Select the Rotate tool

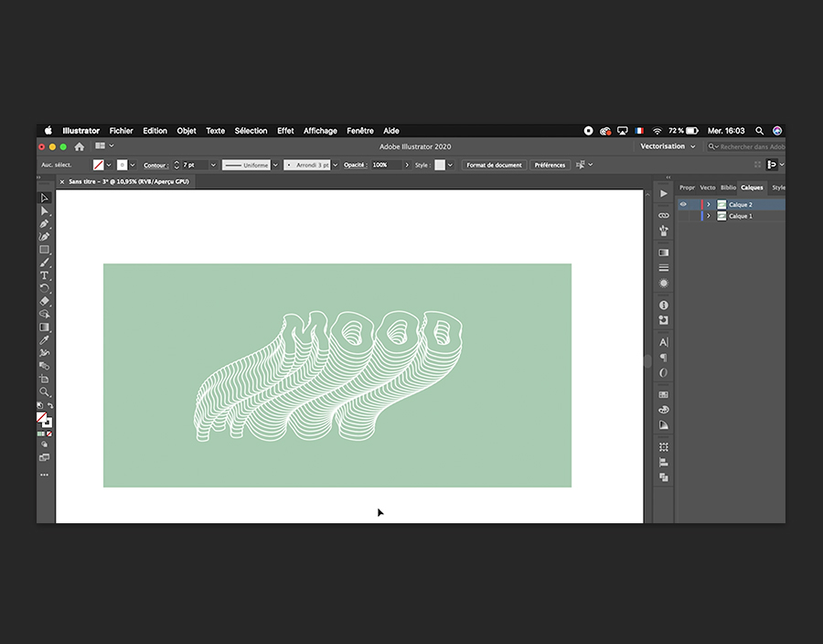point(45,288)
